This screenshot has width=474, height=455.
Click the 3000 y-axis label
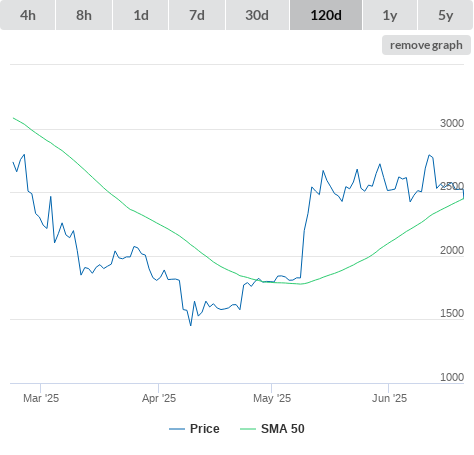pyautogui.click(x=452, y=123)
